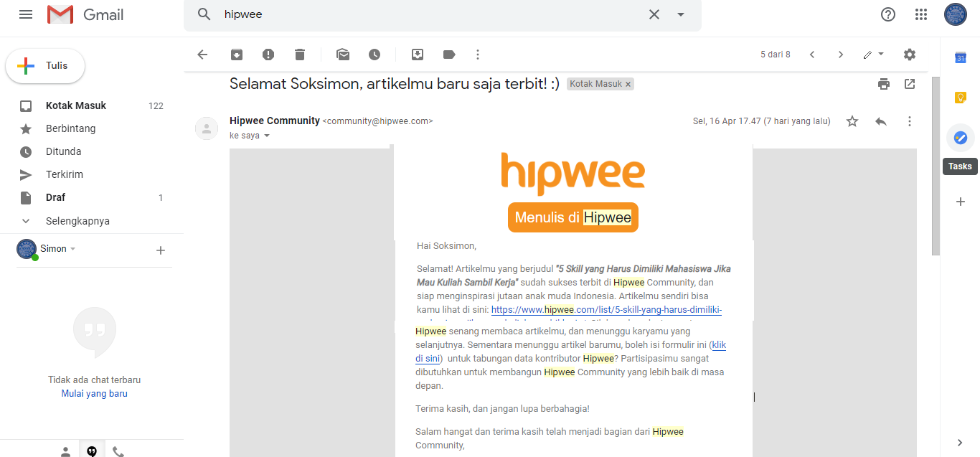Get add-ons with plus icon
The image size is (980, 457).
pos(961,202)
